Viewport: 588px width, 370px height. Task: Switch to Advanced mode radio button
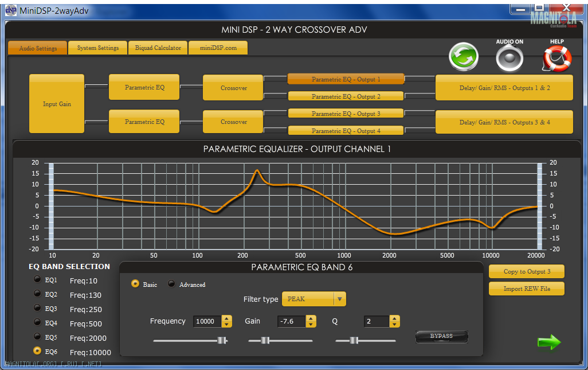(x=171, y=284)
